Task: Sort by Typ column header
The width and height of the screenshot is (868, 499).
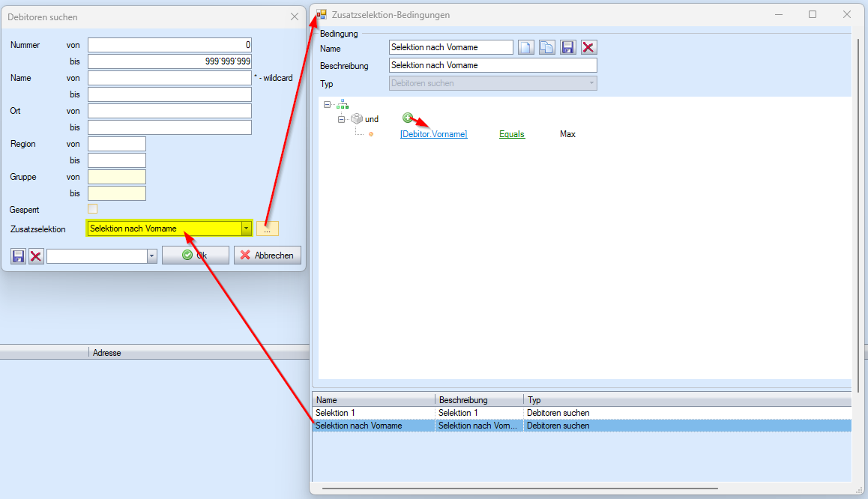Action: tap(687, 399)
